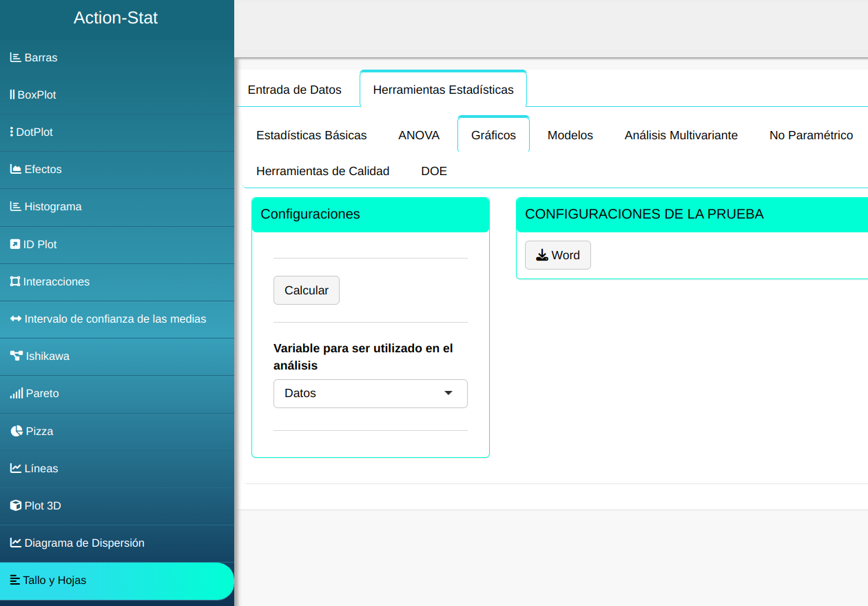Open Ishikawa diagram icon in sidebar
868x606 pixels.
point(16,356)
